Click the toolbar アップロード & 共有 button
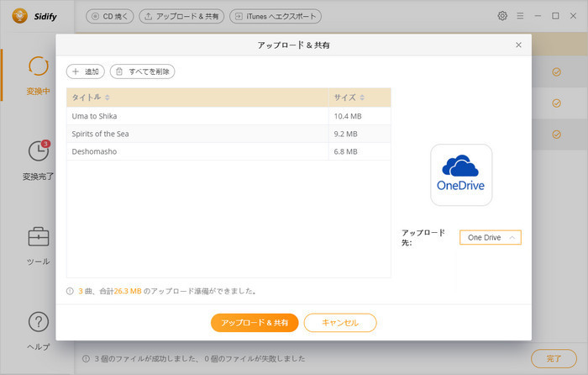 click(181, 16)
